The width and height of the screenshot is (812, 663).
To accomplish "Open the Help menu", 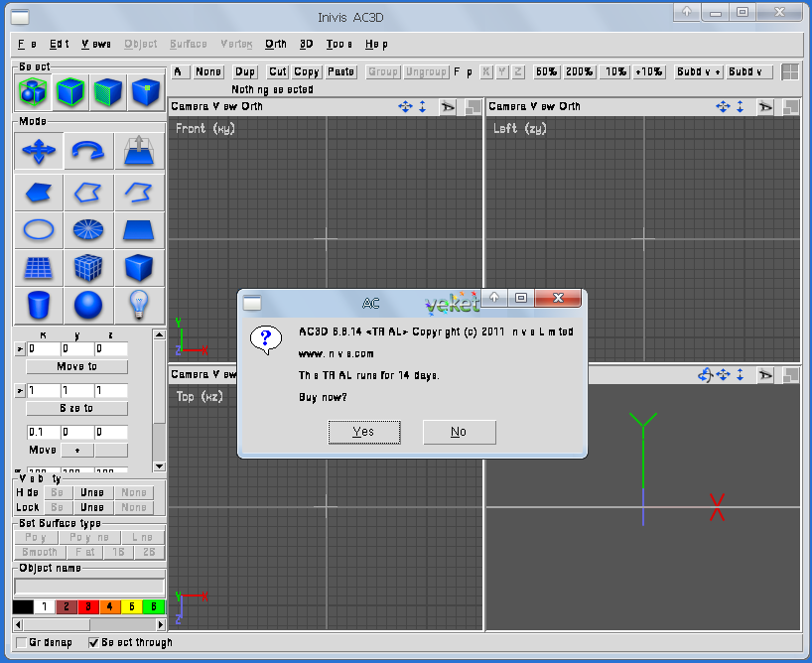I will pos(376,44).
